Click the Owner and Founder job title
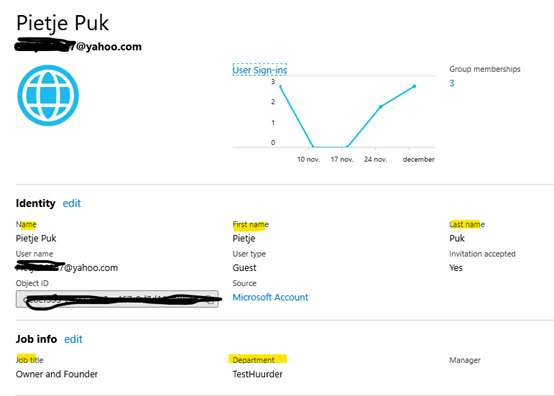This screenshot has width=554, height=396. 57,374
